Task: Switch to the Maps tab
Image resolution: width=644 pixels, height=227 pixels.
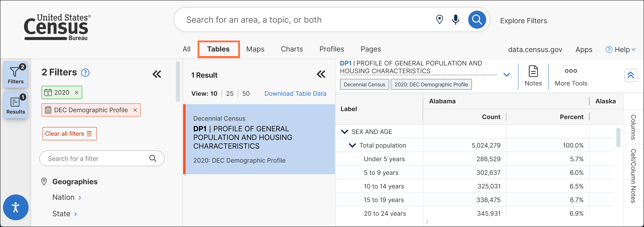Action: point(255,49)
